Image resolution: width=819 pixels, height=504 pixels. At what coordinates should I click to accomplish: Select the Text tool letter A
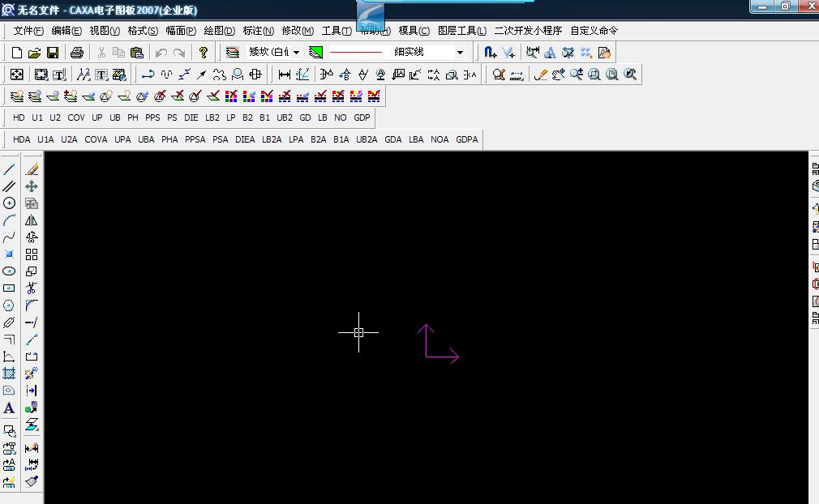(x=9, y=408)
